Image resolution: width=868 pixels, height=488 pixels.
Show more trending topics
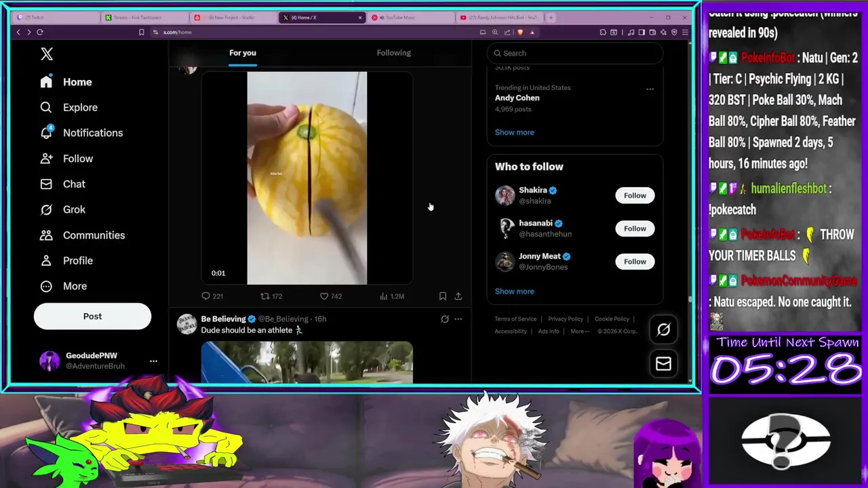click(514, 132)
